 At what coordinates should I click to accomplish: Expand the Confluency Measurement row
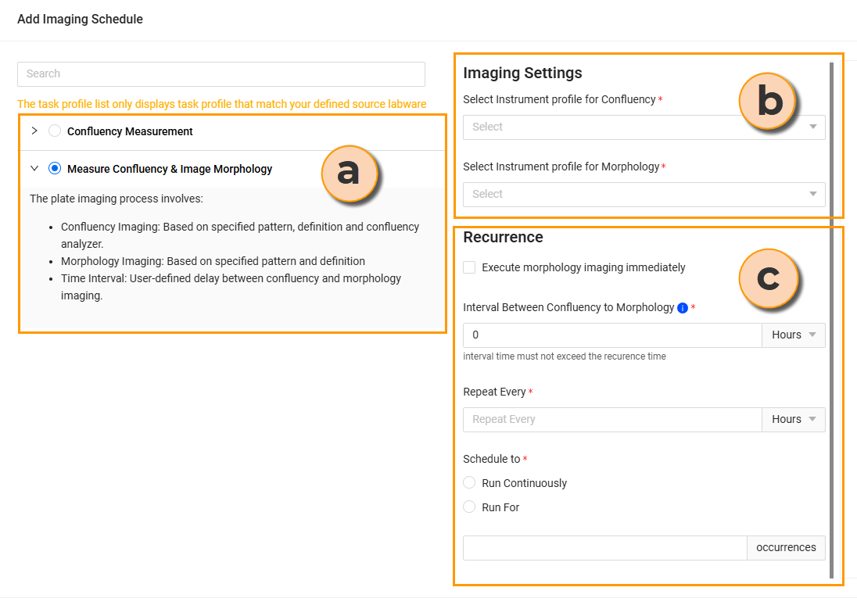click(x=34, y=131)
